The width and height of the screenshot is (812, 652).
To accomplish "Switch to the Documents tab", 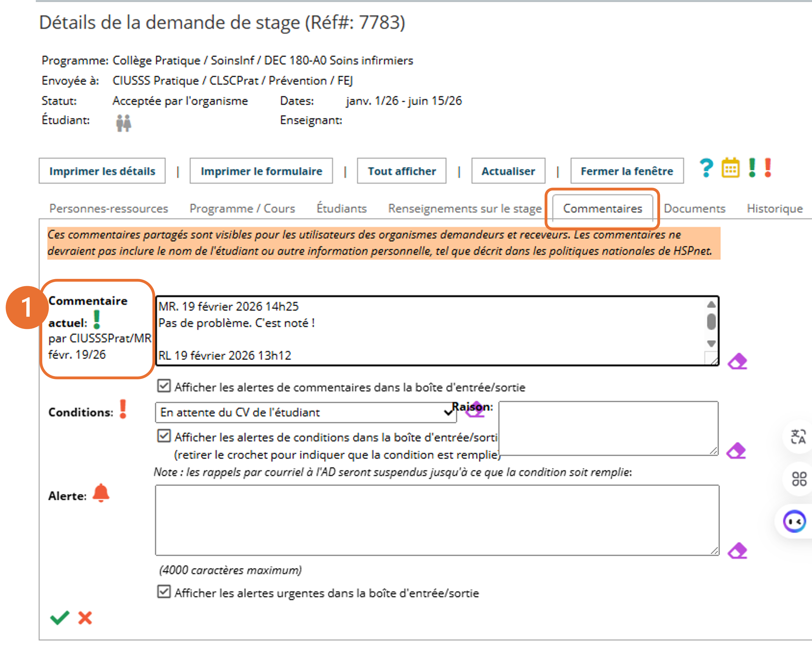I will (x=694, y=209).
